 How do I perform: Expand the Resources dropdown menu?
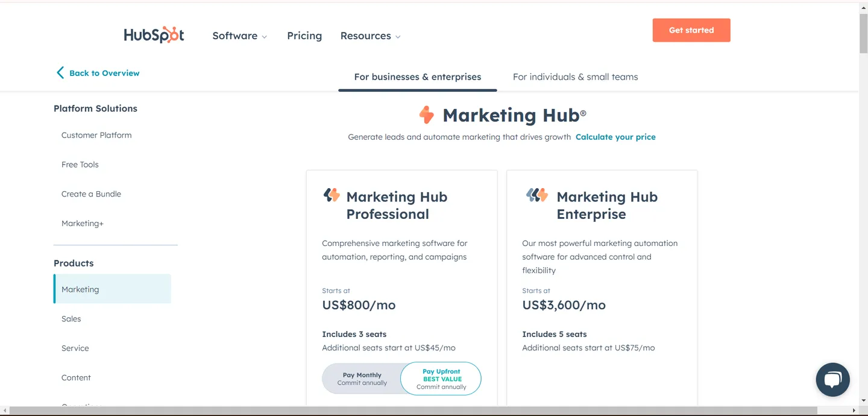click(x=370, y=36)
